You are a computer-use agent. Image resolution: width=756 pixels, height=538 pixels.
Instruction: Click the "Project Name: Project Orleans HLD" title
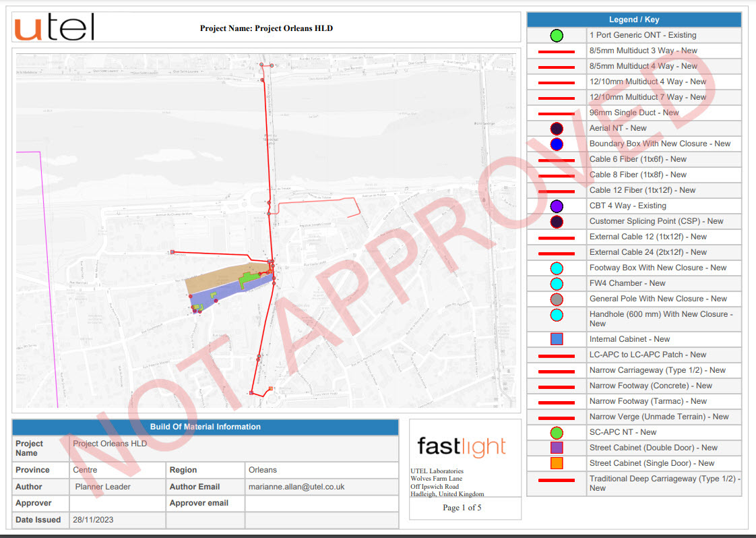point(266,28)
